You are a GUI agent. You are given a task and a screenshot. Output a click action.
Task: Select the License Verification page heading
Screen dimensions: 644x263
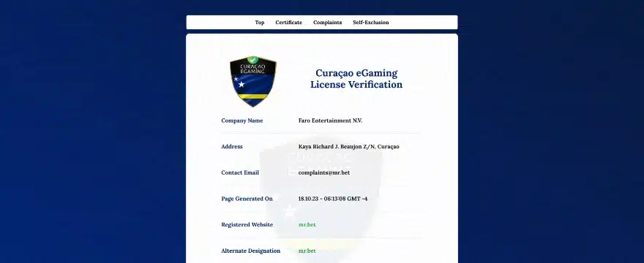356,79
